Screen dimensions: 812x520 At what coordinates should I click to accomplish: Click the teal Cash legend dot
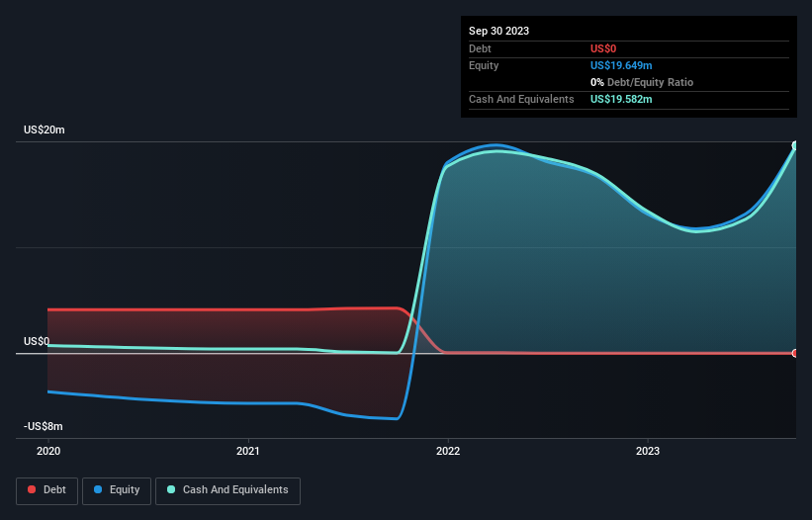click(x=171, y=489)
